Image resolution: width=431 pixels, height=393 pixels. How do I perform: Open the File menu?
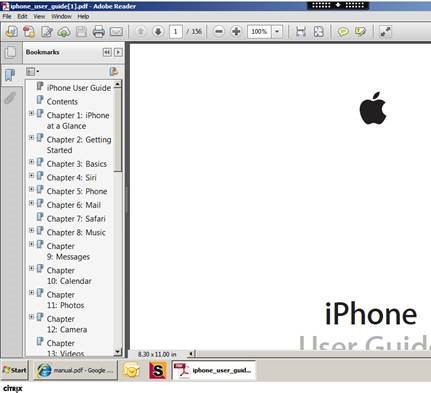pos(7,16)
